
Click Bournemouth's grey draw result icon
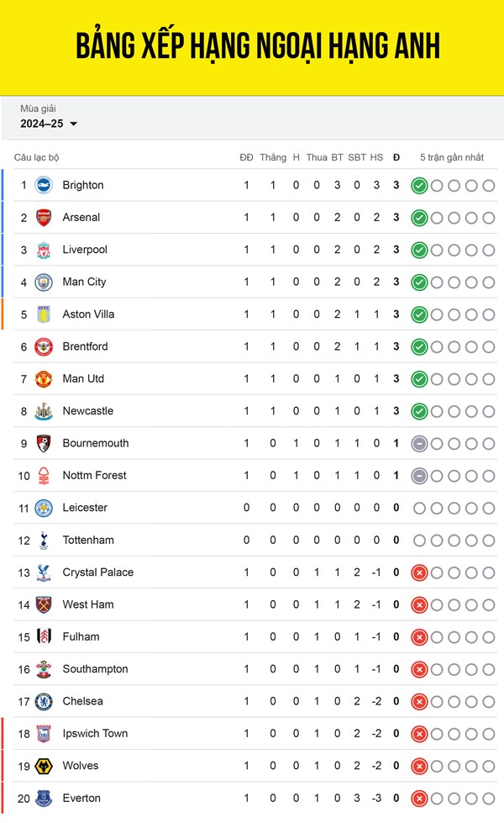point(419,444)
